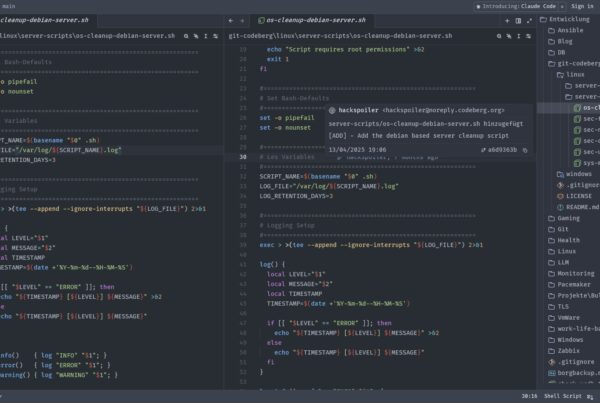Image resolution: width=600 pixels, height=403 pixels.
Task: Open buffer search in the right editor toolbar
Action: pos(499,36)
